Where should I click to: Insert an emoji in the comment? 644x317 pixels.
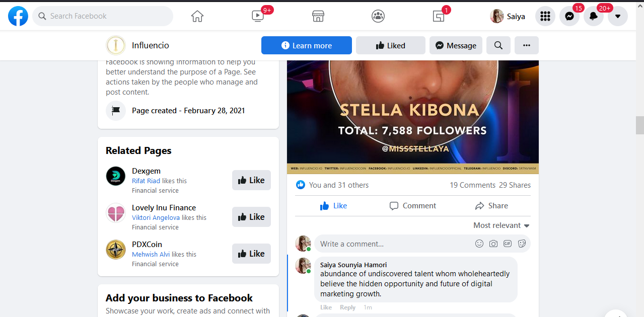pyautogui.click(x=479, y=244)
